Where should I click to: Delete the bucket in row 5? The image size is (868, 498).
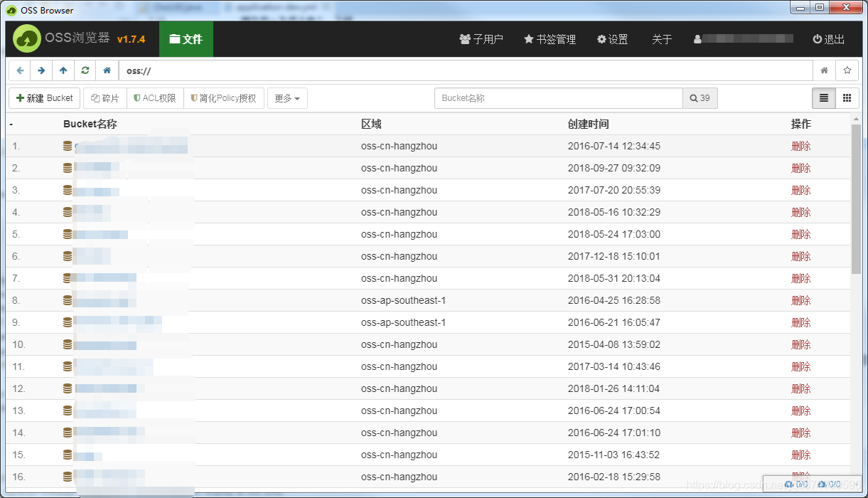(801, 234)
